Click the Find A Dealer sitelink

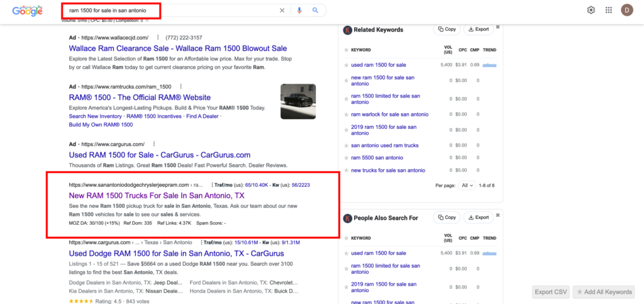pyautogui.click(x=203, y=116)
